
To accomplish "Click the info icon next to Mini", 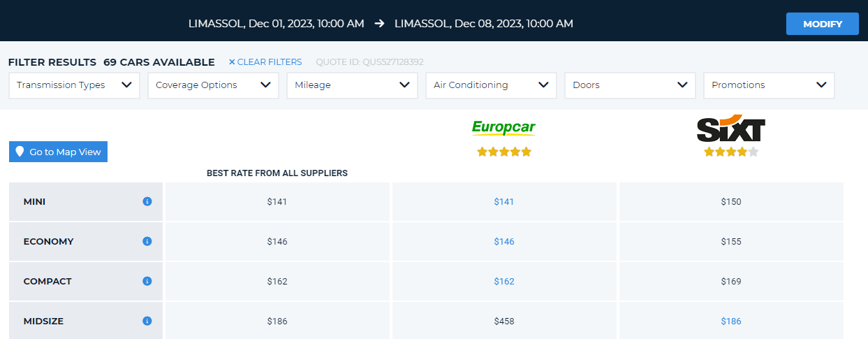I will point(147,201).
